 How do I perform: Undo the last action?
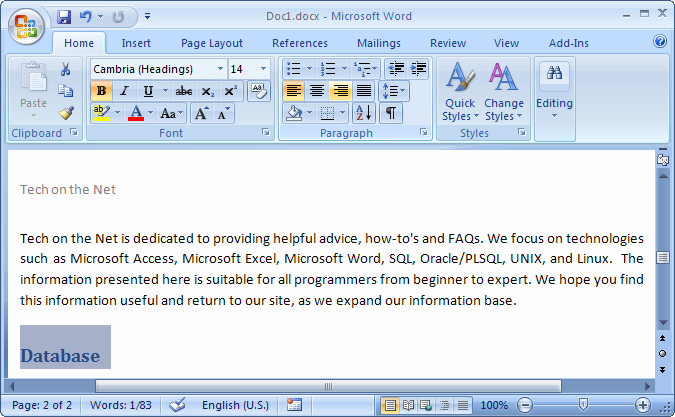click(x=86, y=17)
